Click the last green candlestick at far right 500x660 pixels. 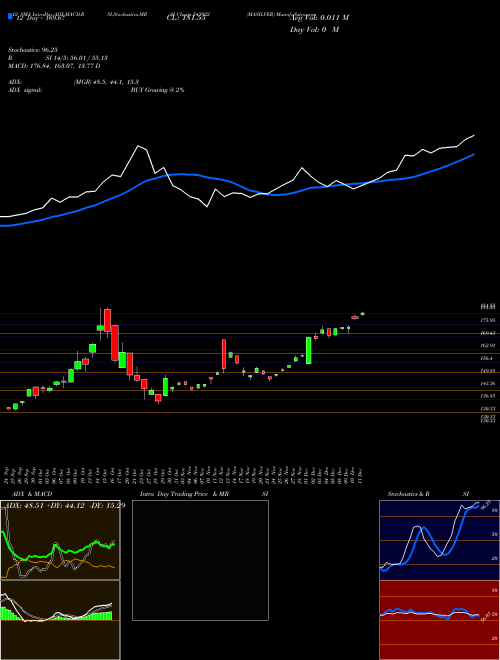362,314
